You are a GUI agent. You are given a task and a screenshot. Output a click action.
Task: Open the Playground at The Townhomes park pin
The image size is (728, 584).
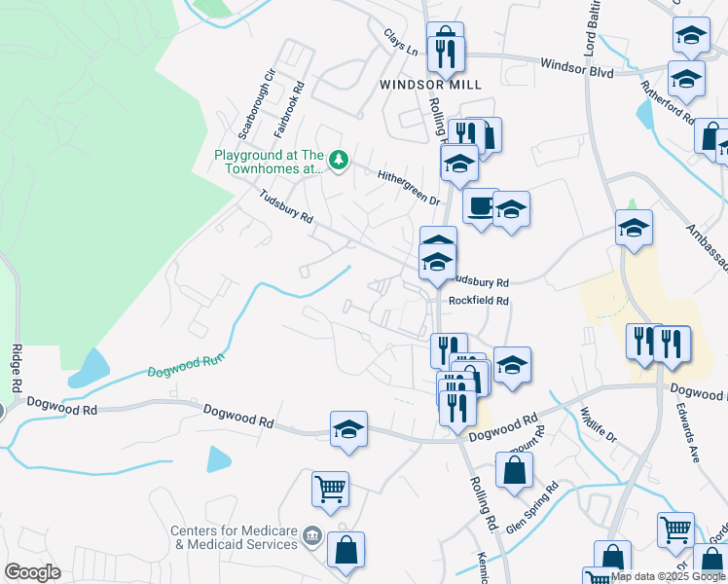point(339,161)
